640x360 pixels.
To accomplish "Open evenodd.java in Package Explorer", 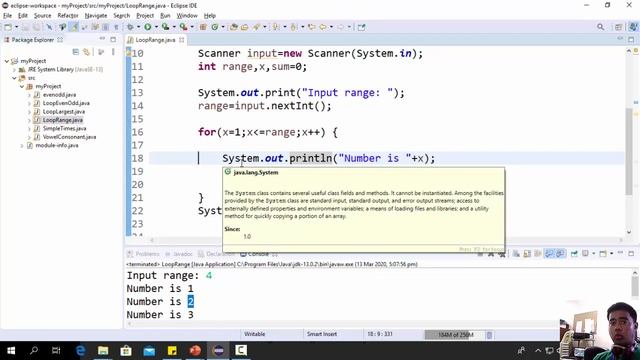I will coord(59,95).
